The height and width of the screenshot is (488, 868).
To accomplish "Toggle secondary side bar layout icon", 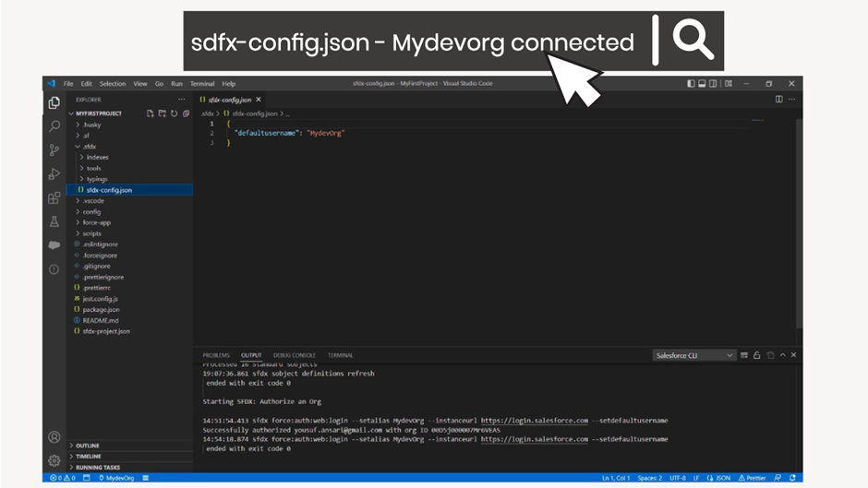I will 713,84.
